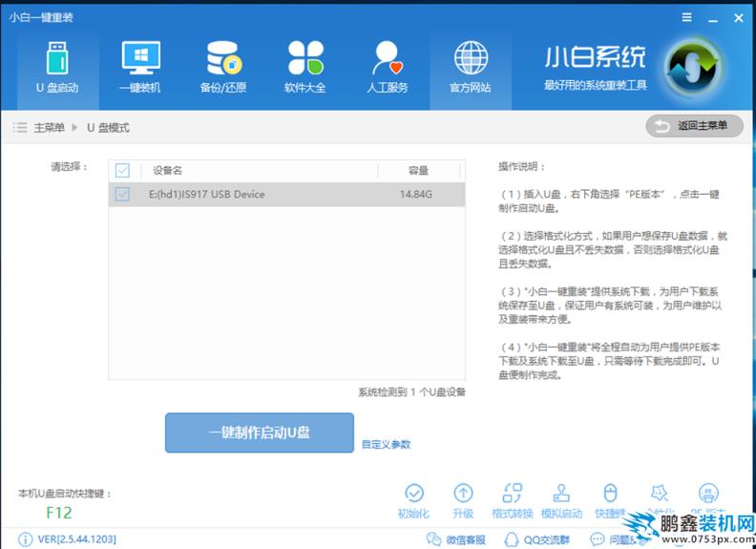Click the F12 hotkey text

click(59, 513)
